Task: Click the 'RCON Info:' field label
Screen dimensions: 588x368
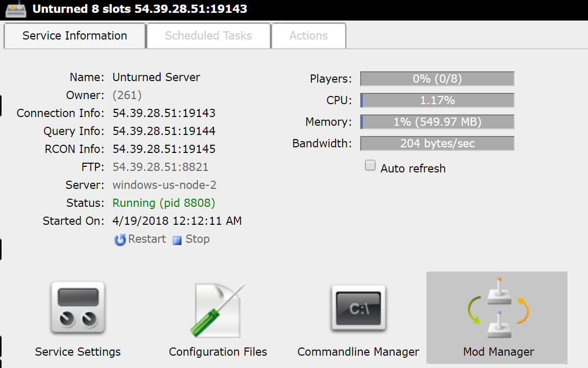Action: (x=74, y=149)
